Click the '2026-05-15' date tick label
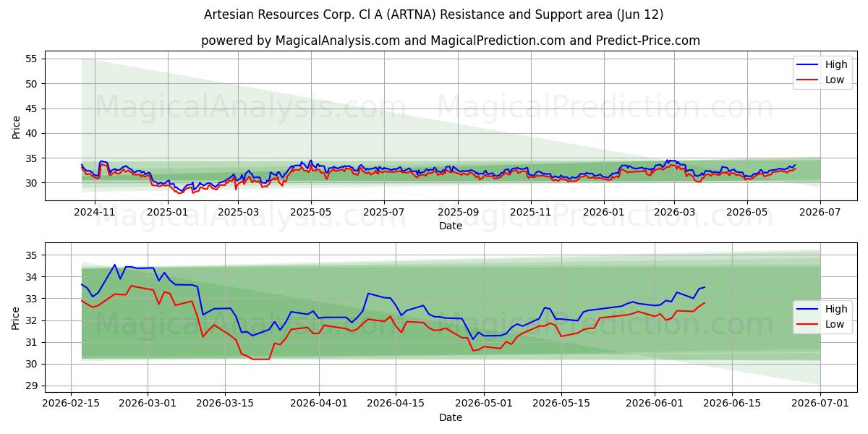This screenshot has height=434, width=868. [x=562, y=403]
